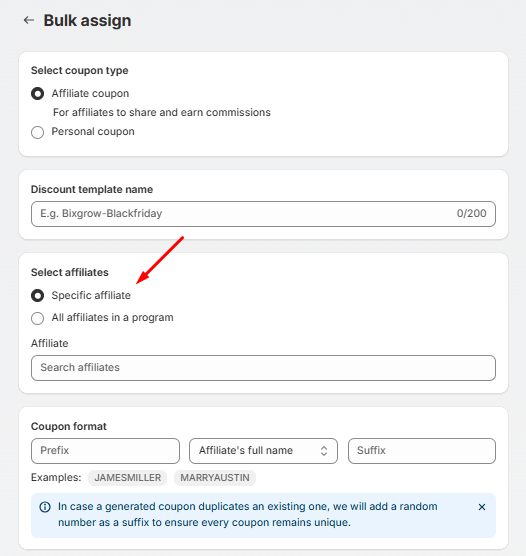526x556 pixels.
Task: Click the MARRYAUSTIN example chip
Action: tap(215, 478)
